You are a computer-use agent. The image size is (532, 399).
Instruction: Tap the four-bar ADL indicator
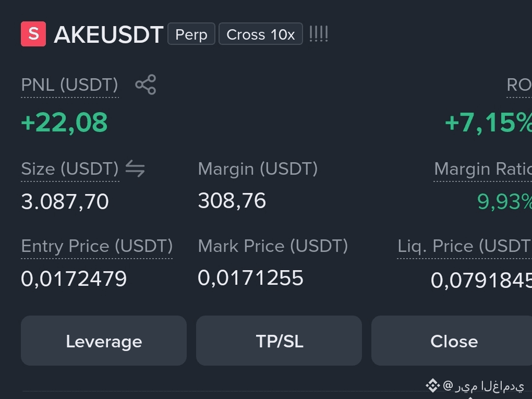coord(319,34)
